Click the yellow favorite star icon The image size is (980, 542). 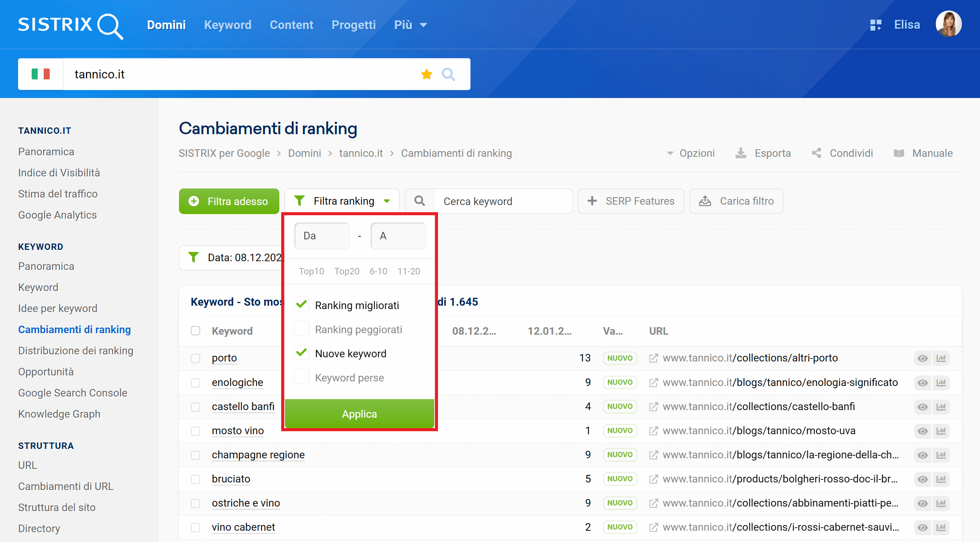coord(426,74)
